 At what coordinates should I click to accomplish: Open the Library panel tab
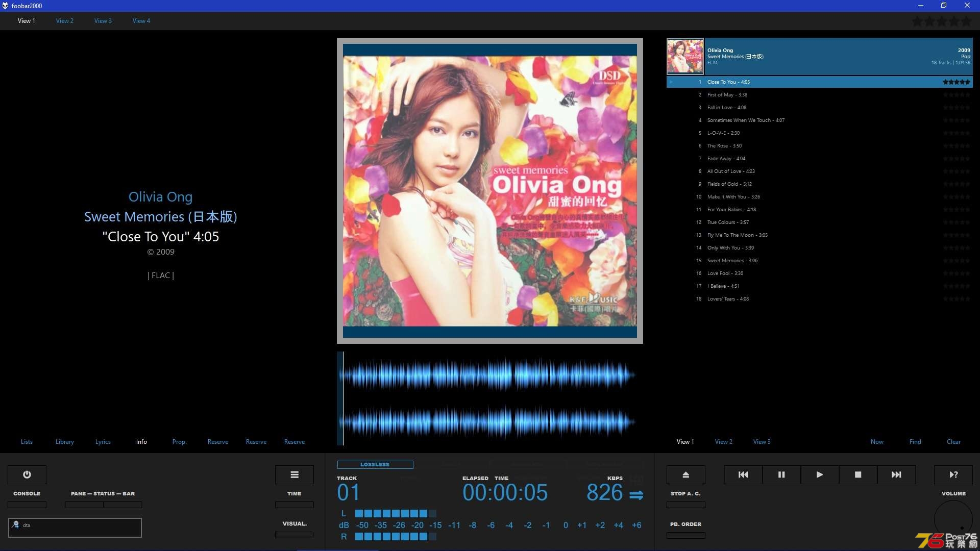click(x=65, y=442)
